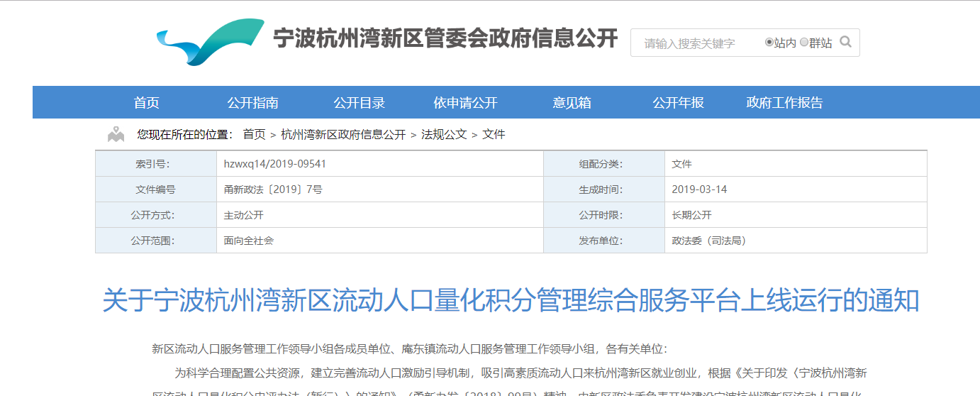Open the 意见箱 menu item
This screenshot has width=980, height=396.
tap(572, 102)
